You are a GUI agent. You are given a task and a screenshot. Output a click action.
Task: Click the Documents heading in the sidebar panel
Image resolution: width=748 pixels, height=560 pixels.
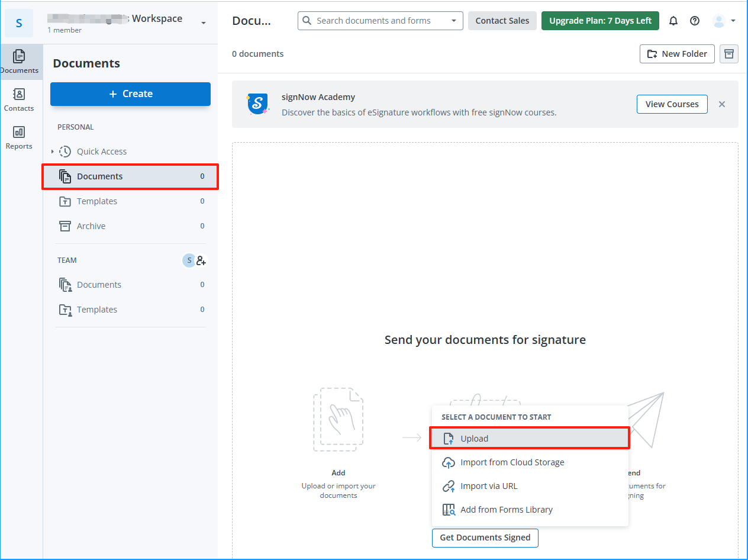coord(86,63)
